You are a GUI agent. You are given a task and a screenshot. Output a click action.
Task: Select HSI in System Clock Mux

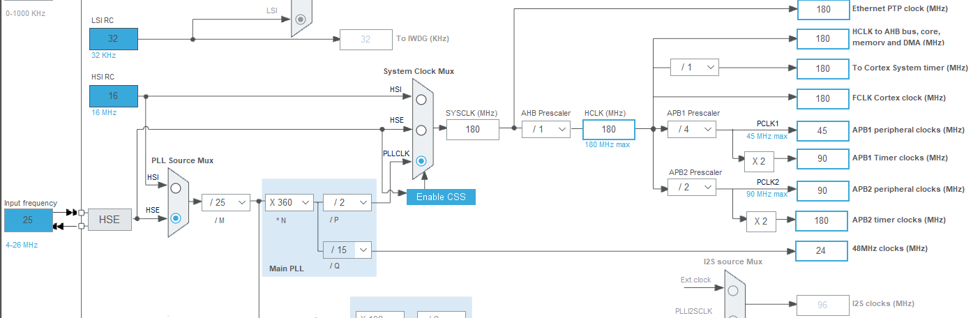tap(421, 100)
